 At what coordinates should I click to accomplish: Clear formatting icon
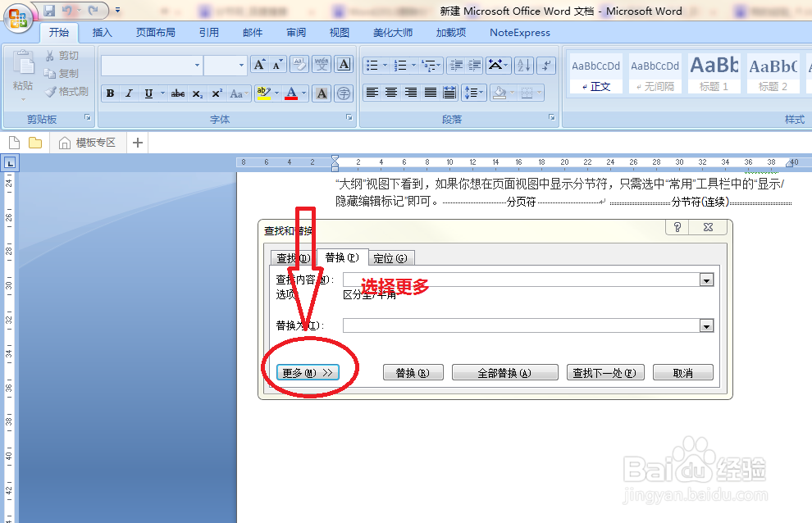(x=299, y=65)
